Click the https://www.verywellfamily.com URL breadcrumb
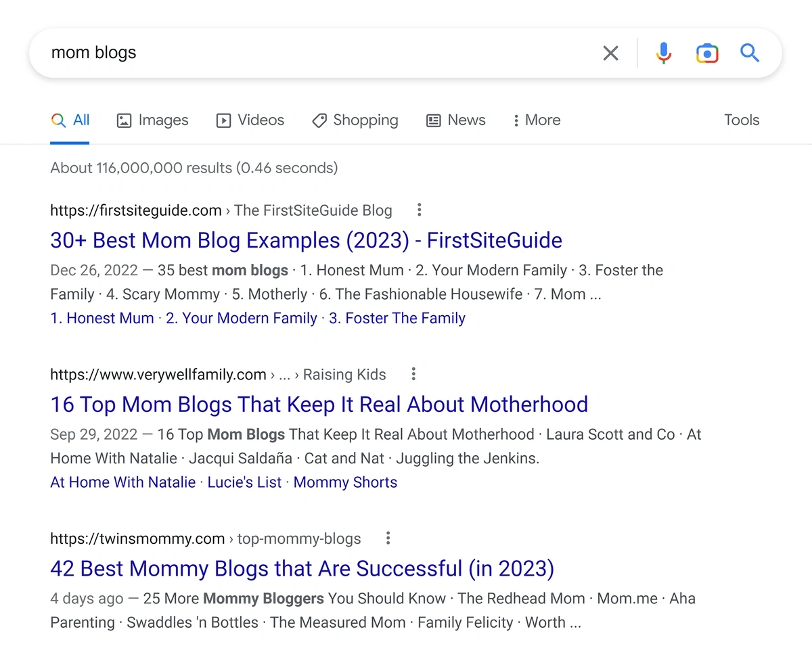 coord(158,374)
